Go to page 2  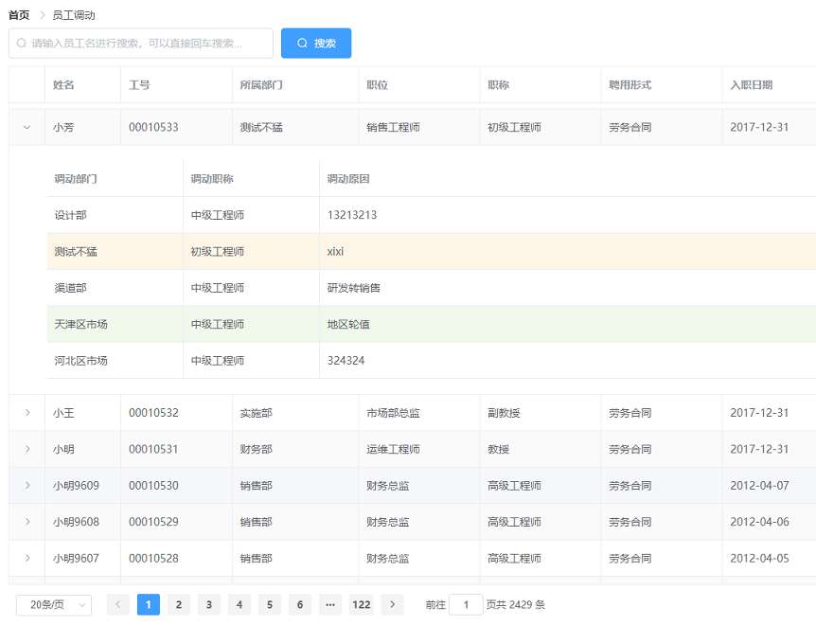click(179, 605)
